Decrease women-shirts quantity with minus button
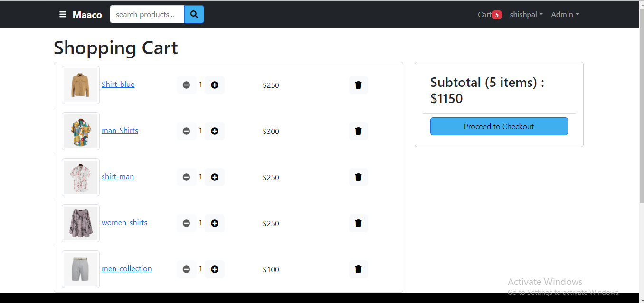 pyautogui.click(x=186, y=223)
